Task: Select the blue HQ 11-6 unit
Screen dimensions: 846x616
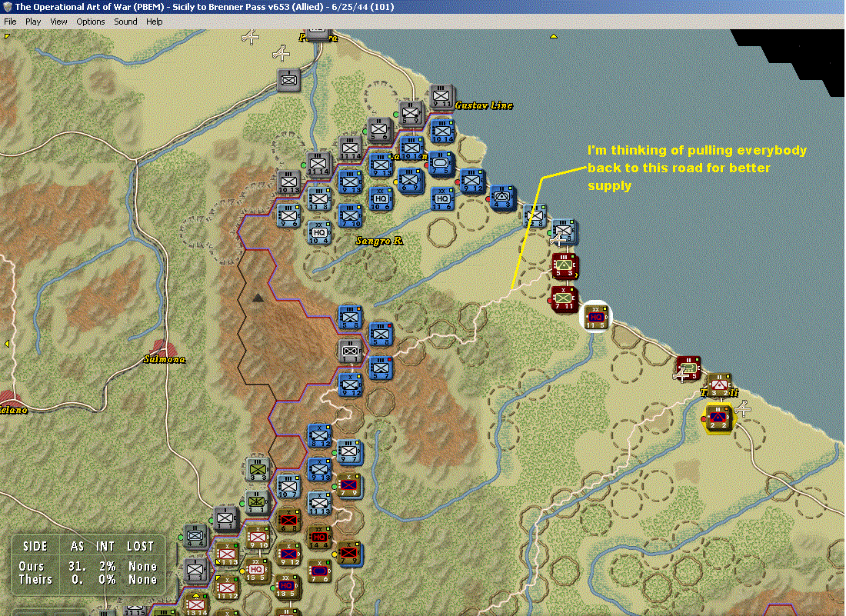Action: tap(442, 198)
